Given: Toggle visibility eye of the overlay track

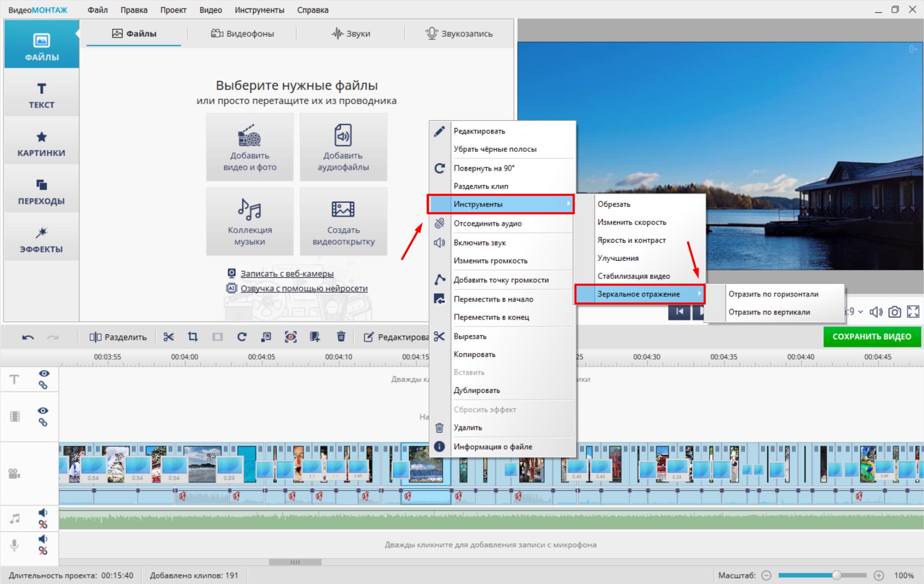Looking at the screenshot, I should [x=43, y=410].
